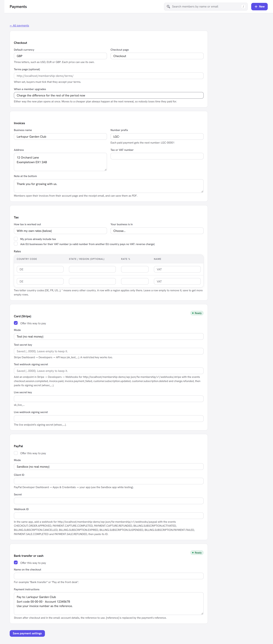273x644 pixels.
Task: Click the Tax or VAT number field
Action: click(x=157, y=156)
